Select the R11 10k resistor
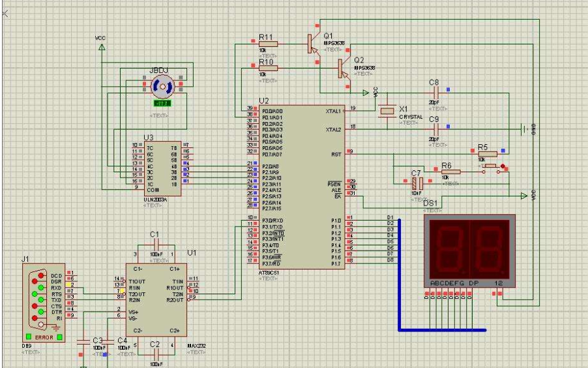 pos(268,44)
